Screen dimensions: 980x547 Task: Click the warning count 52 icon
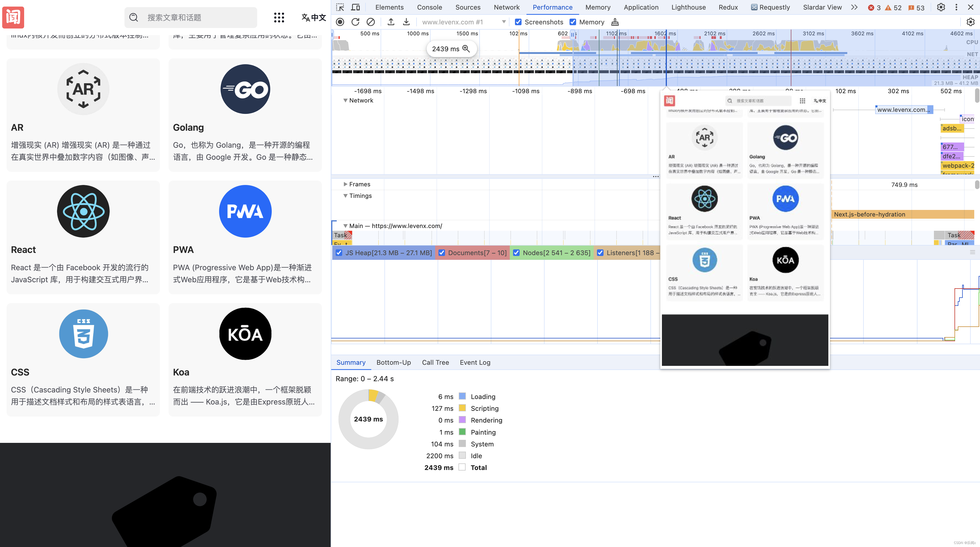[x=888, y=8]
